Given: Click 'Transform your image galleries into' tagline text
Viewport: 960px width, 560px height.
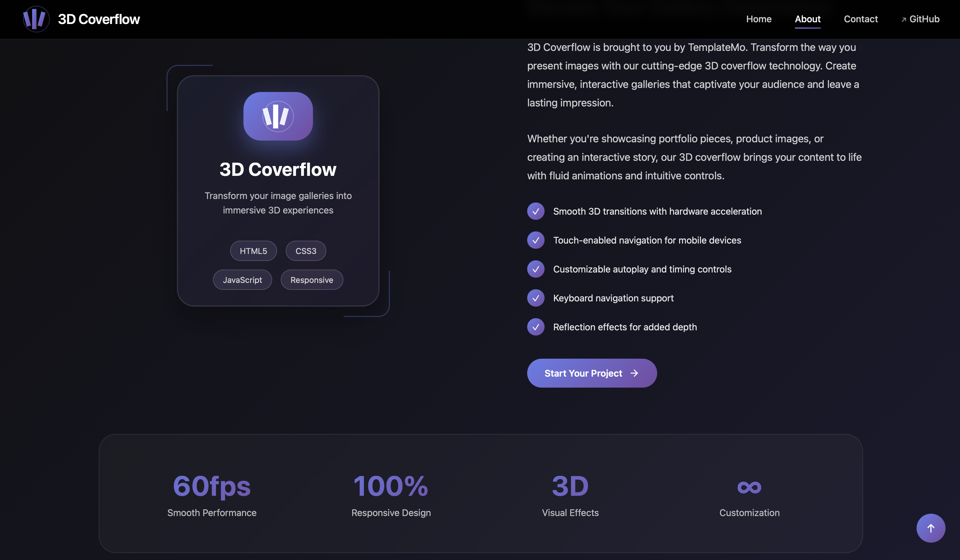Looking at the screenshot, I should [x=278, y=196].
